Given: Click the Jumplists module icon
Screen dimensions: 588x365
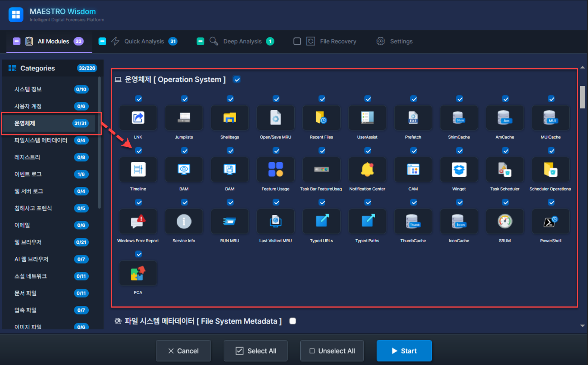Looking at the screenshot, I should tap(184, 118).
